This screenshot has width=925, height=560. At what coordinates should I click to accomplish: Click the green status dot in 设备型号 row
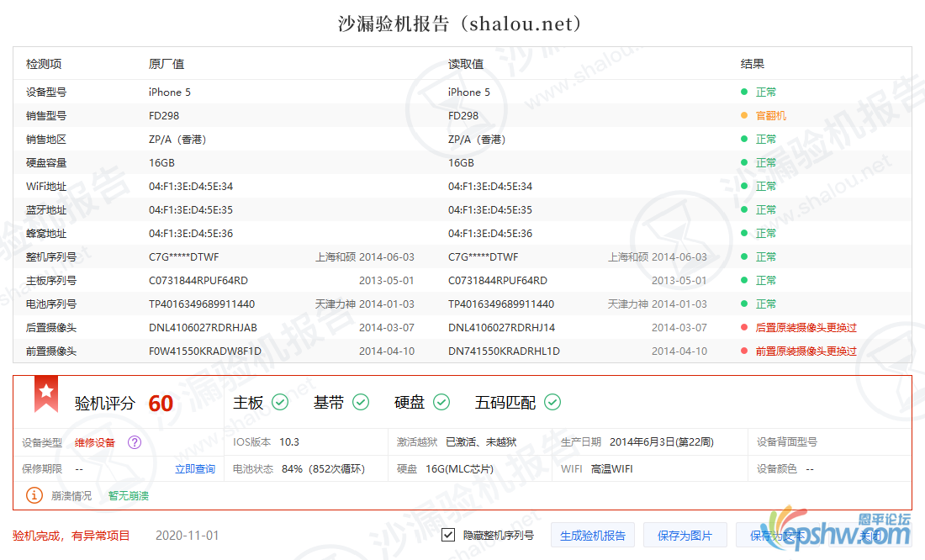click(x=744, y=92)
